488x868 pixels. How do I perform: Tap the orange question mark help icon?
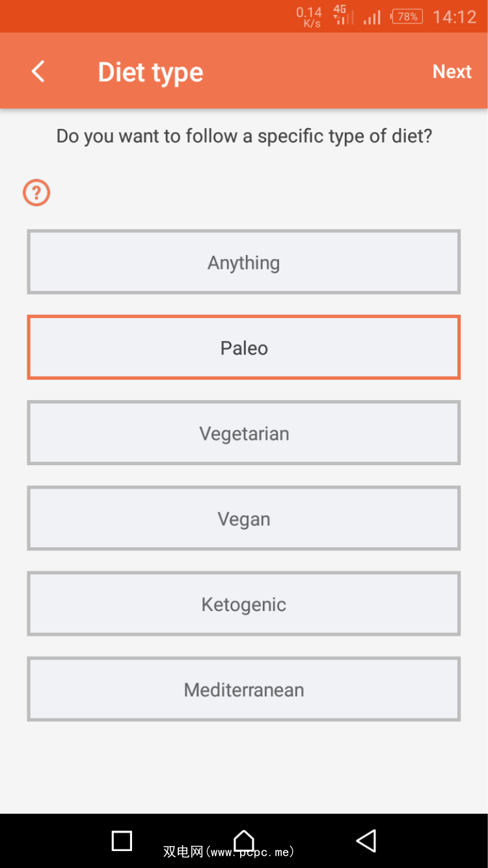point(36,193)
